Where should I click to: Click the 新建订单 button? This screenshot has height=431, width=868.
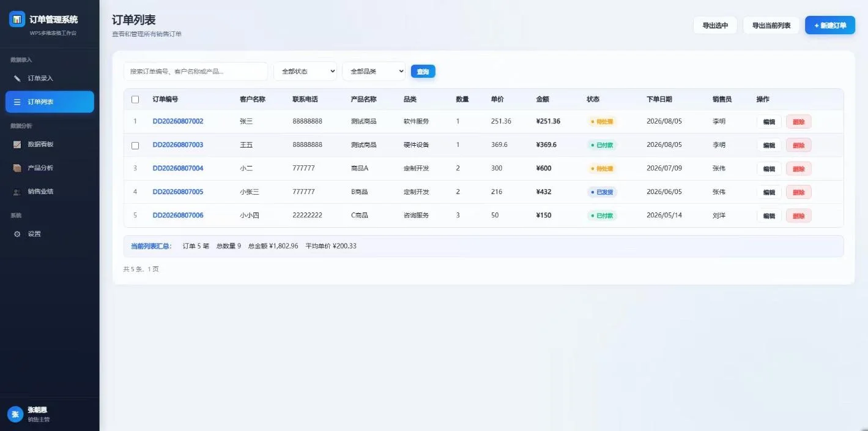pos(830,25)
